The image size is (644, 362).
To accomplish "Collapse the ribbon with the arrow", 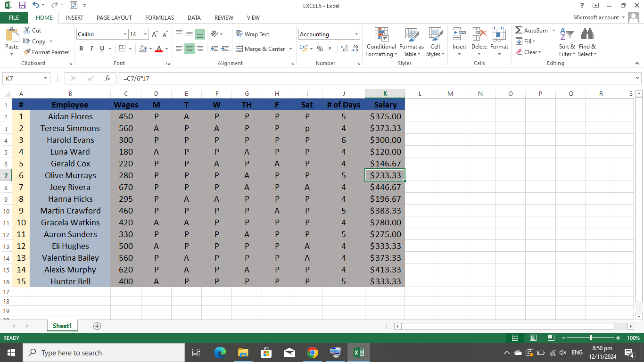I will click(637, 63).
